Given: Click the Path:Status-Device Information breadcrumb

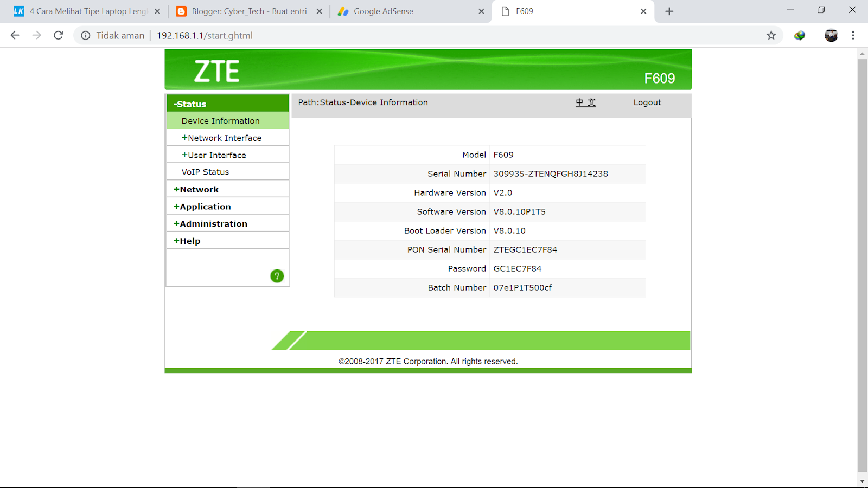Looking at the screenshot, I should 363,102.
